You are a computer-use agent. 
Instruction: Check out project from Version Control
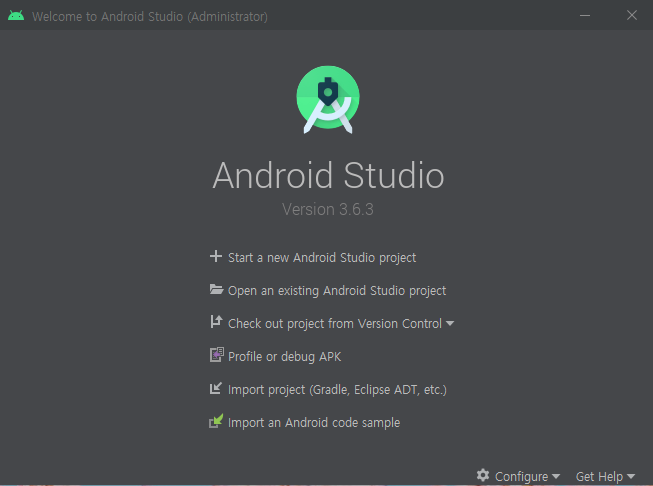point(335,324)
